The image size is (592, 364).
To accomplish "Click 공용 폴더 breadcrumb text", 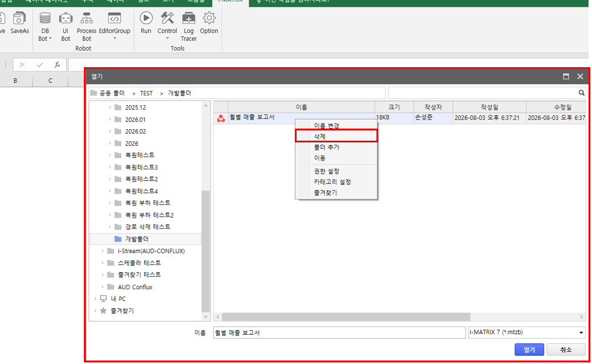I will click(112, 93).
